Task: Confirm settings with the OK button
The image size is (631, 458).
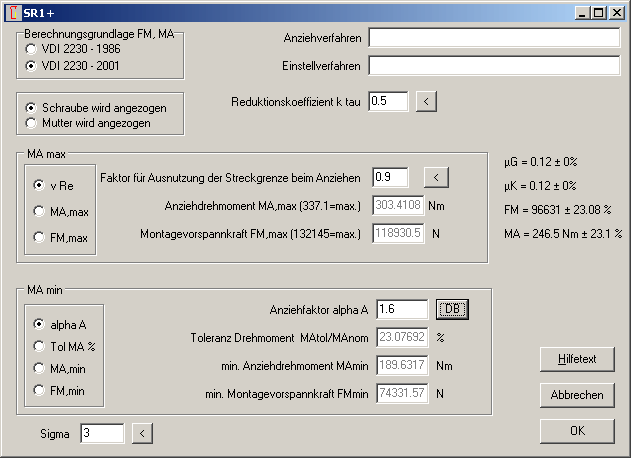Action: [577, 431]
